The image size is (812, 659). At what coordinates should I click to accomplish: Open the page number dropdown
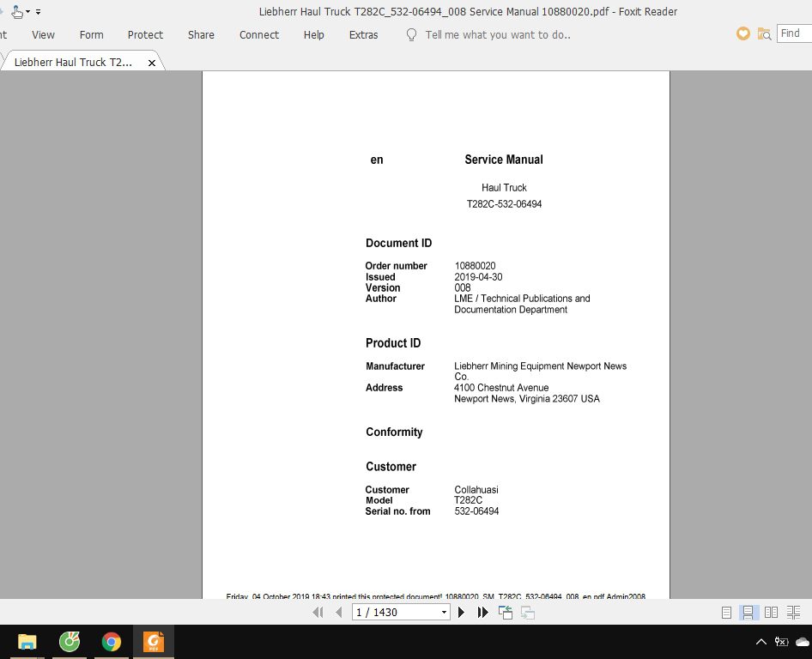(443, 612)
